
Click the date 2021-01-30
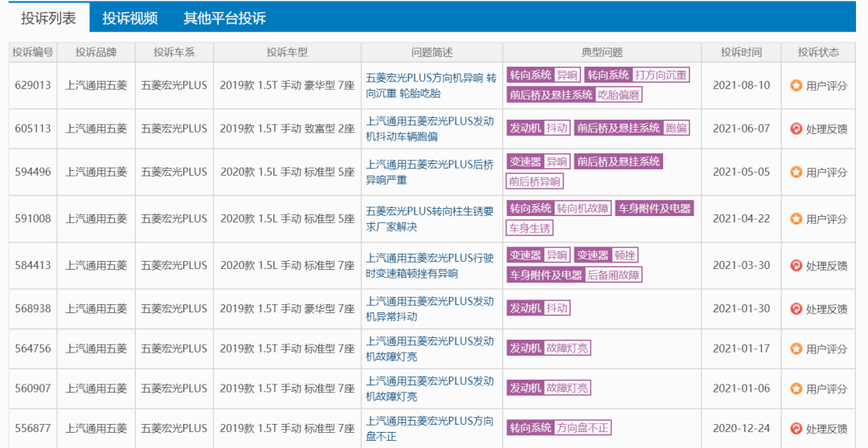click(741, 308)
